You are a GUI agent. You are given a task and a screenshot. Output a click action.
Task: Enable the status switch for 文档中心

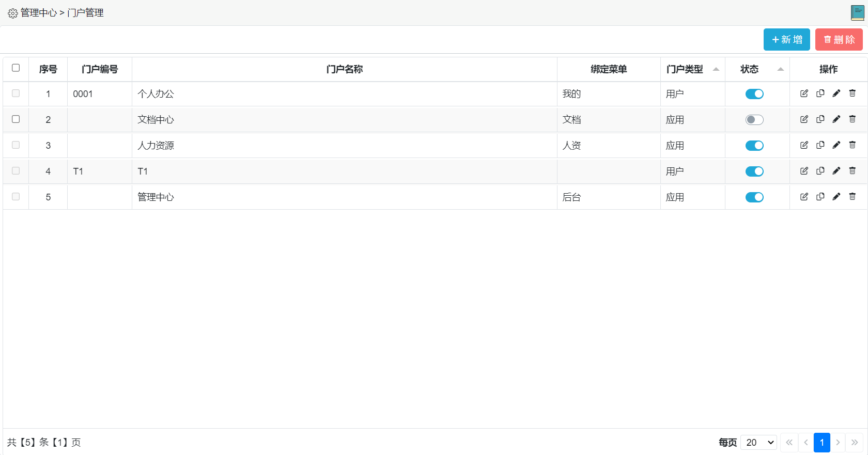click(754, 120)
